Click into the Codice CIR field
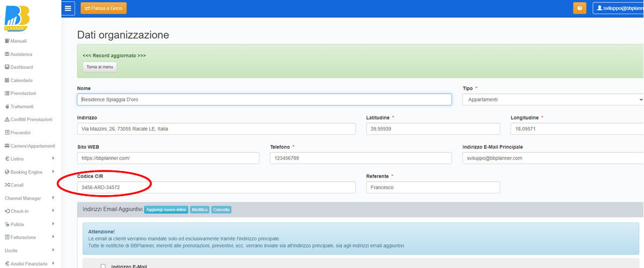This screenshot has height=268, width=644. click(216, 188)
